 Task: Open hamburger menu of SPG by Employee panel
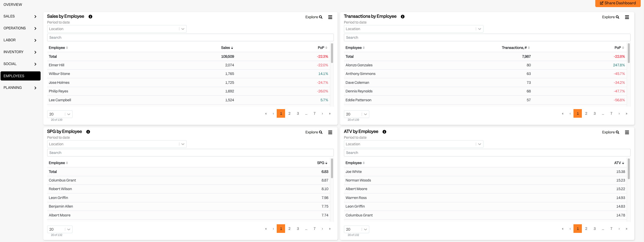330,132
